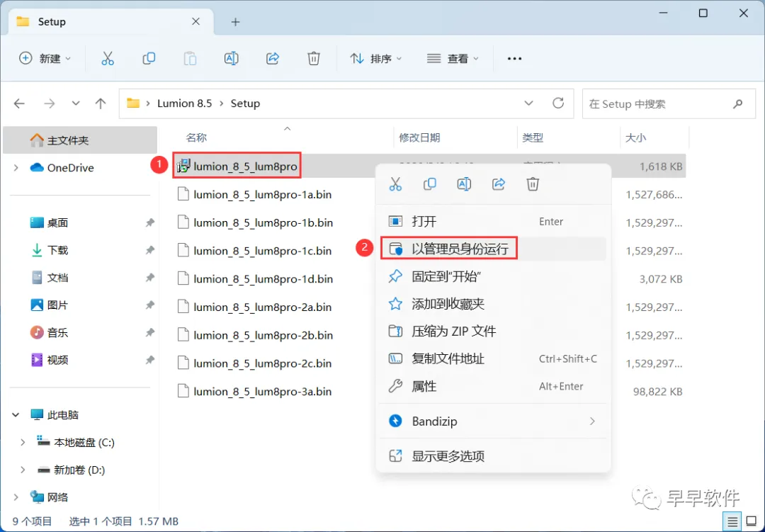Click the Share icon in the toolbar
The image size is (765, 532).
point(272,59)
